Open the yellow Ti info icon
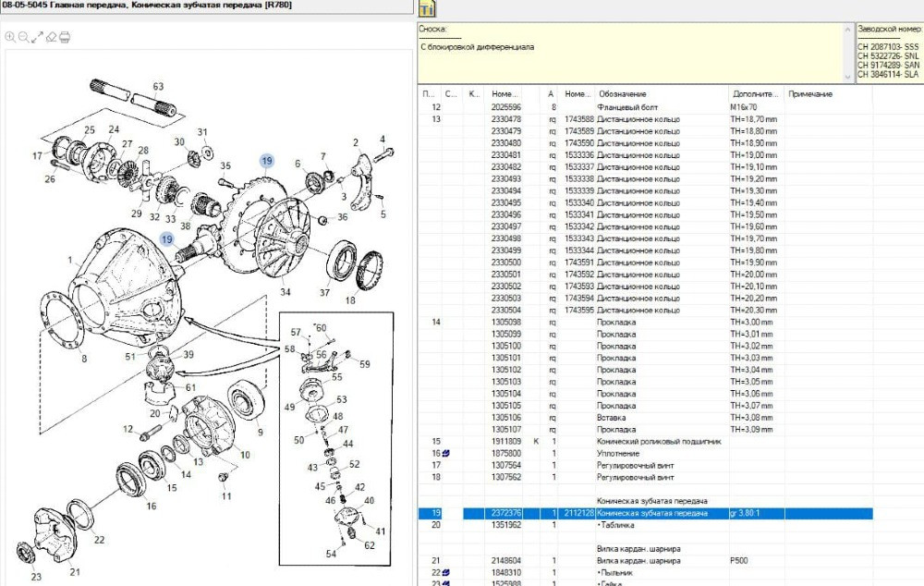Screen dimensions: 924x586 (426, 9)
